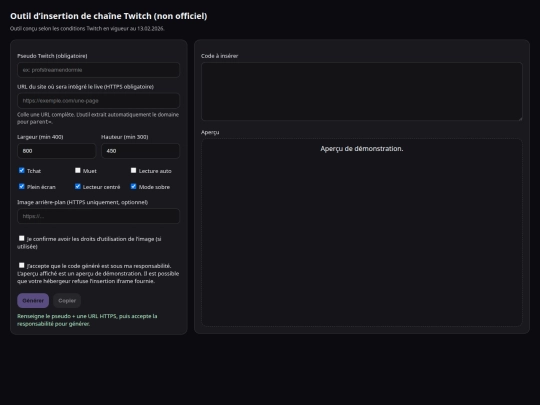This screenshot has height=405, width=540.
Task: Enable the Muet checkbox
Action: point(78,170)
